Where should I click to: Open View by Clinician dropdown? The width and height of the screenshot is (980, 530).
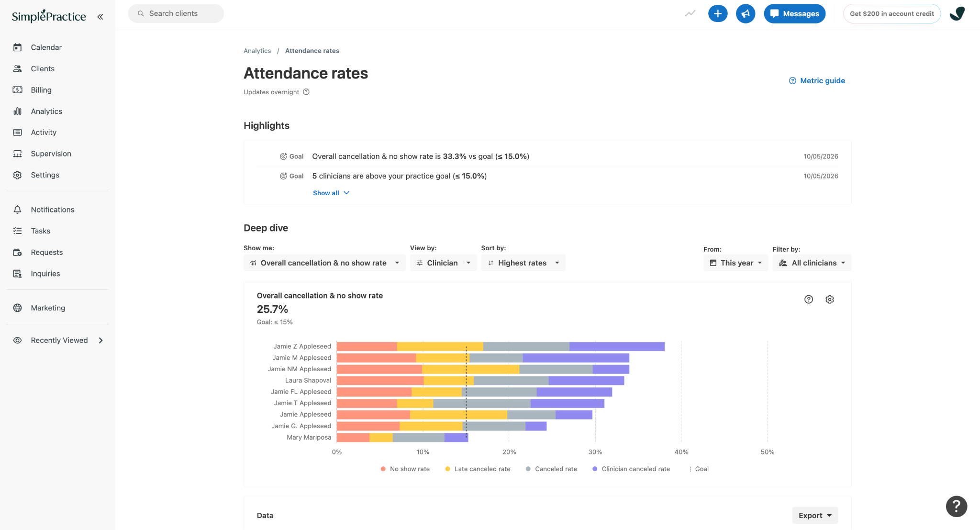(443, 263)
